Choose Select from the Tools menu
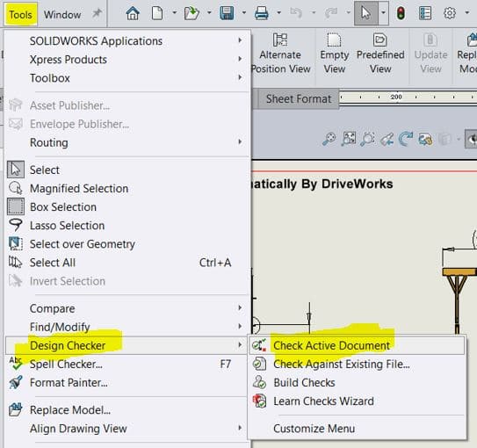Viewport: 477px width, 448px height. (127, 170)
